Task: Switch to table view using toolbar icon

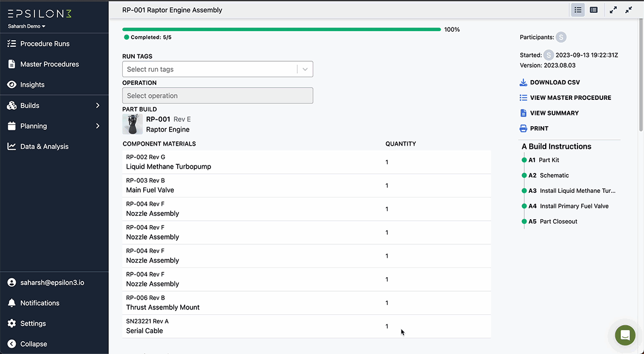Action: pyautogui.click(x=594, y=10)
